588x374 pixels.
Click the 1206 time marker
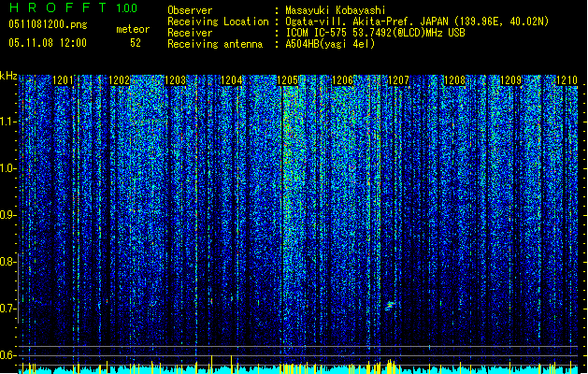point(343,80)
